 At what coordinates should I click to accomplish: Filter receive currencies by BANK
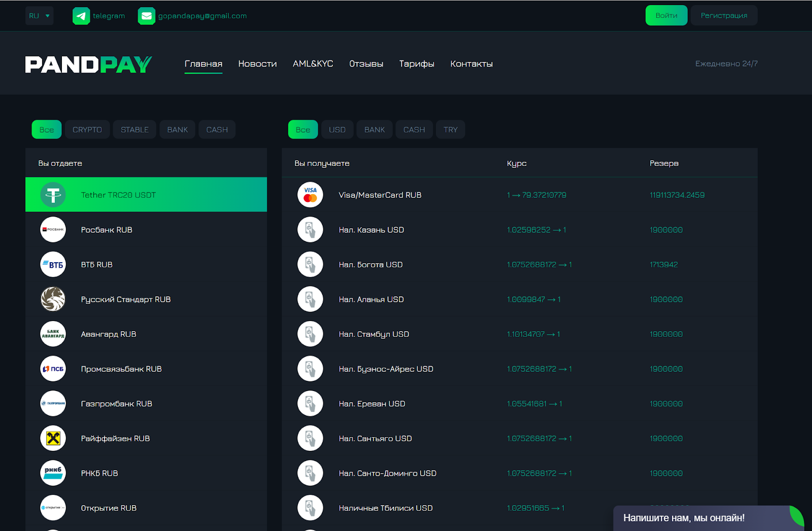coord(375,129)
